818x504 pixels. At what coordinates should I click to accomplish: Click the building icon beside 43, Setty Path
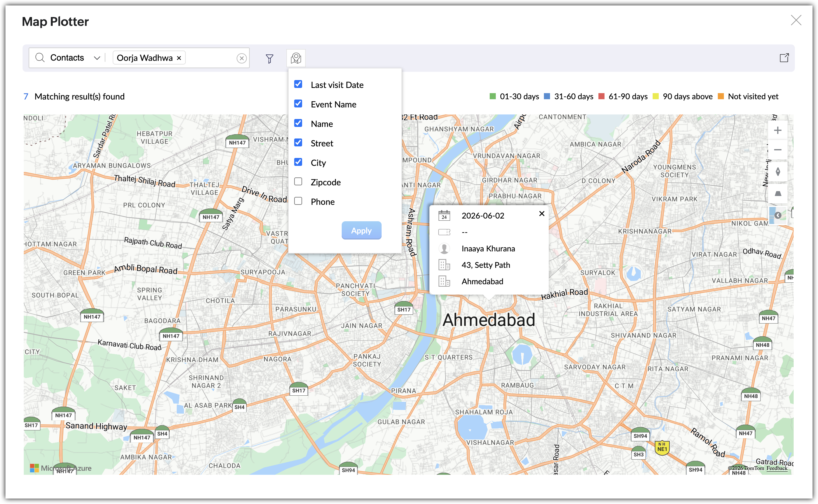point(444,265)
